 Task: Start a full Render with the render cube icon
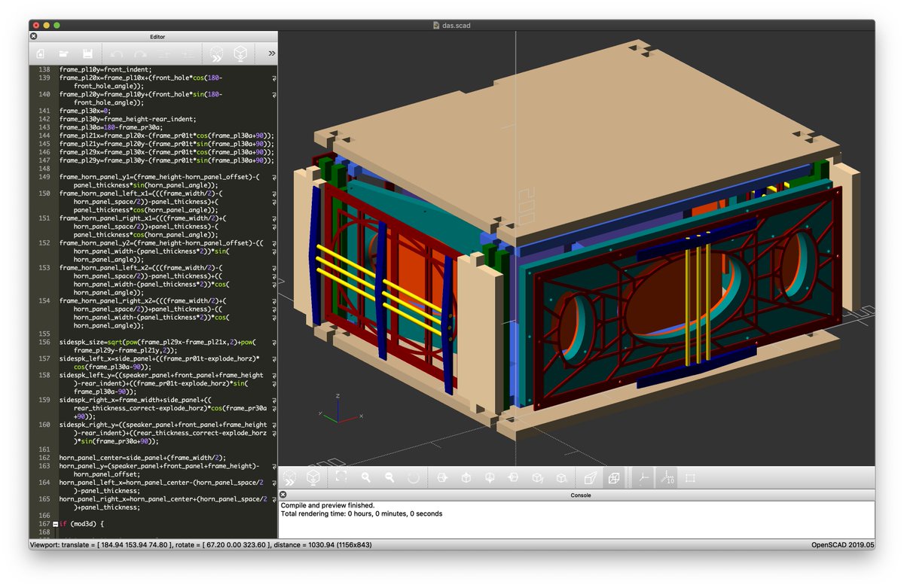(x=312, y=477)
